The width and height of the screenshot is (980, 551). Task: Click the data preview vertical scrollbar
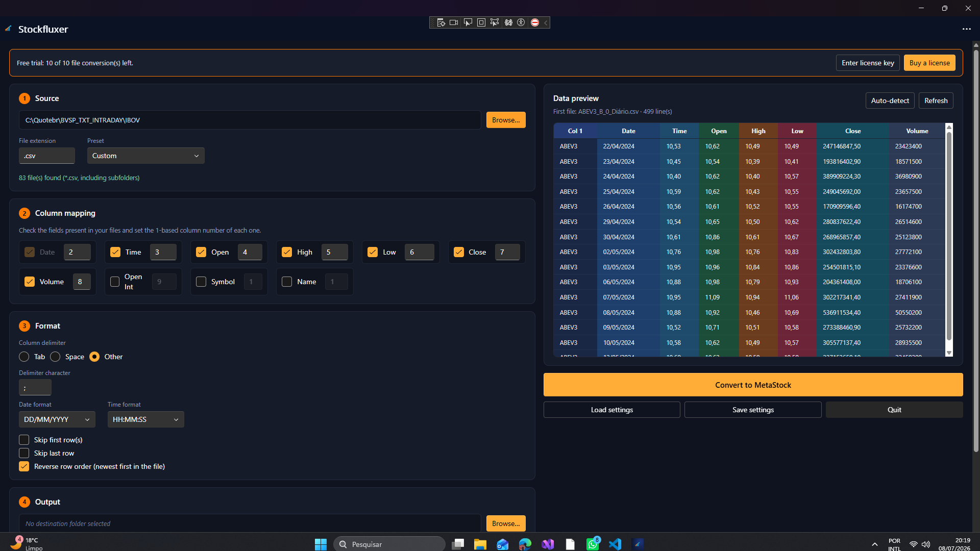pyautogui.click(x=949, y=236)
